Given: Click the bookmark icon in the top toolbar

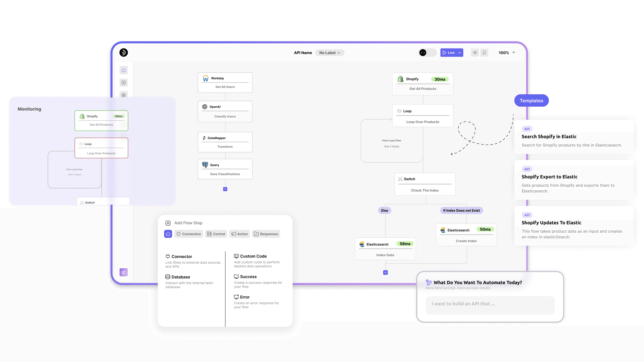Looking at the screenshot, I should pyautogui.click(x=484, y=52).
